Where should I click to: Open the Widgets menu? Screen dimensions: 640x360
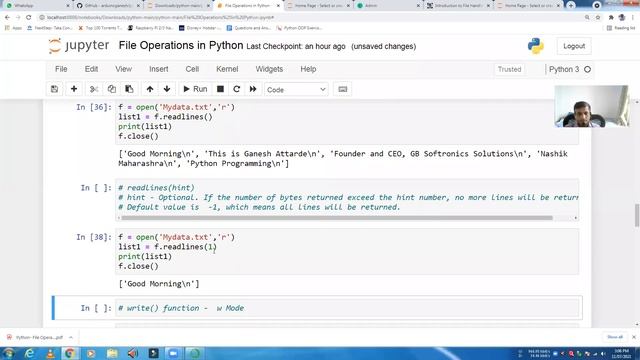(269, 69)
